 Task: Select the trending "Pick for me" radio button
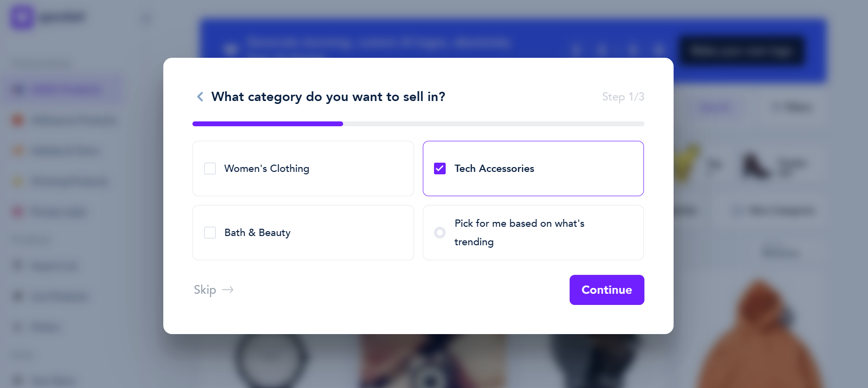pyautogui.click(x=440, y=233)
